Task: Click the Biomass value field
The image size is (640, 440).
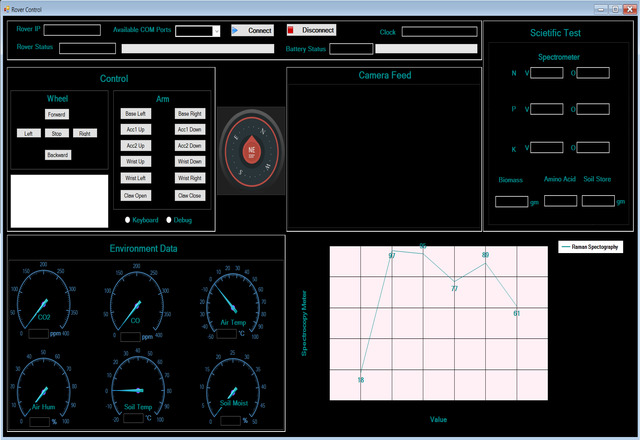Action: (x=510, y=201)
